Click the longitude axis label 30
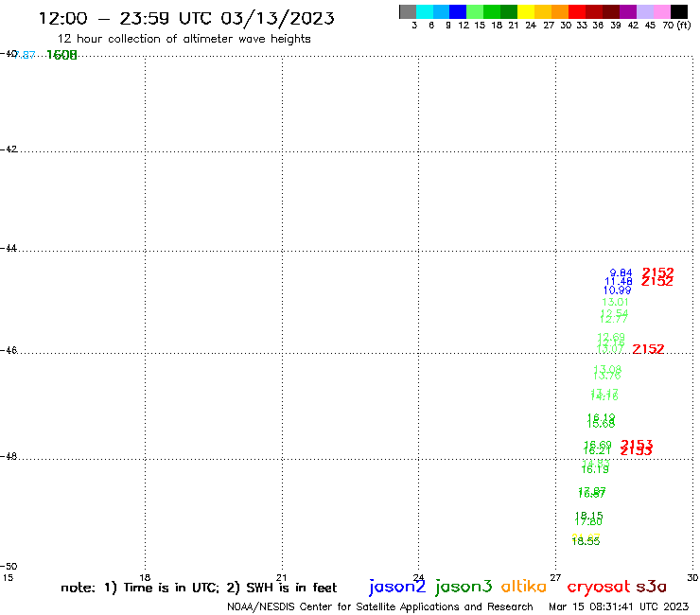Screen dimensions: 700x615 coord(692,577)
